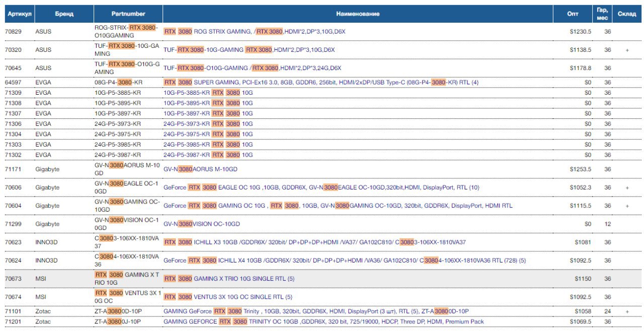
Task: Sort by the Артикул column header
Action: point(20,14)
